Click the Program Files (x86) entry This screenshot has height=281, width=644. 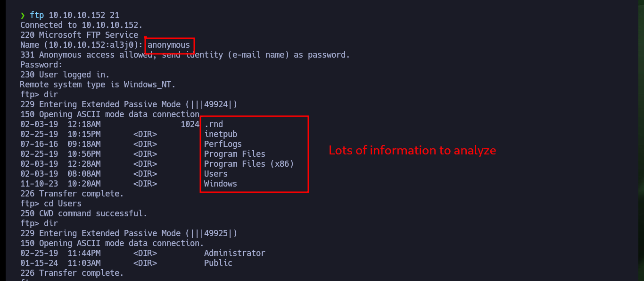click(x=249, y=164)
